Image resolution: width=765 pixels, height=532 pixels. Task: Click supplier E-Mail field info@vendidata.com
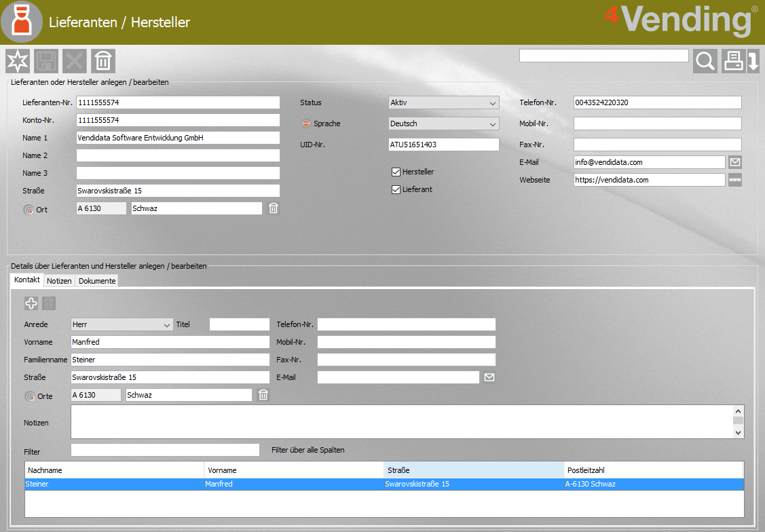point(650,162)
